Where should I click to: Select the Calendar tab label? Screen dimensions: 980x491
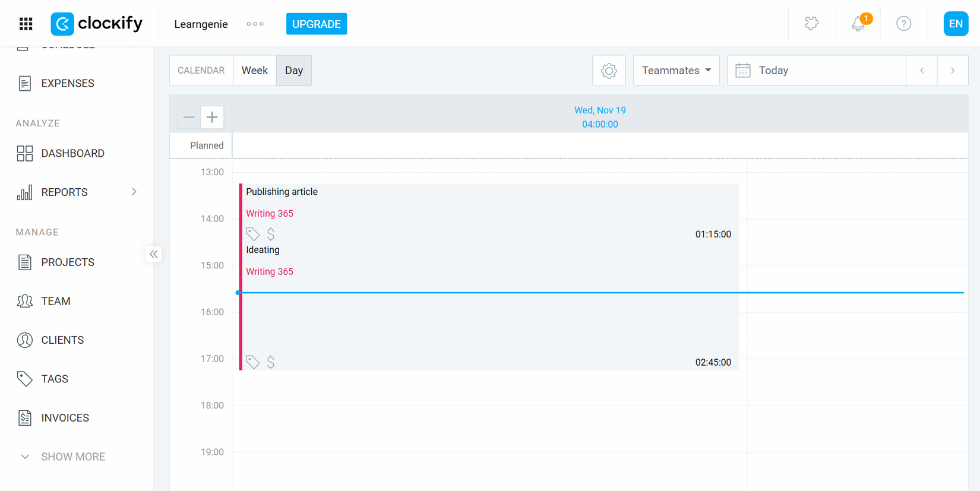tap(201, 71)
